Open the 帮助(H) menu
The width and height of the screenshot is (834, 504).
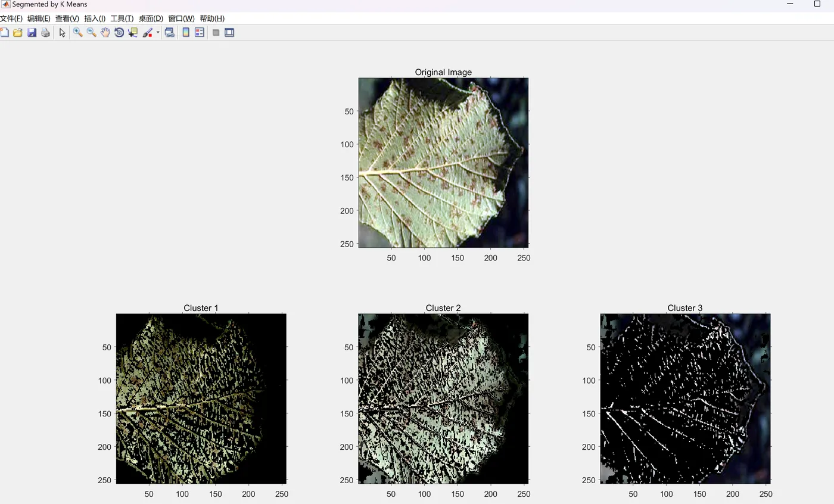point(212,18)
